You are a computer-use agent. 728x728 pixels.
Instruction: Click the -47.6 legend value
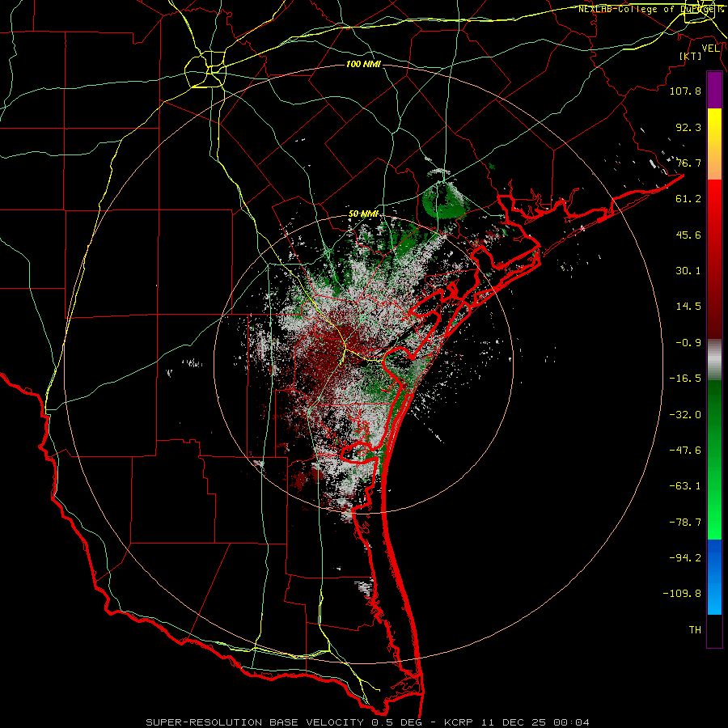tap(685, 451)
